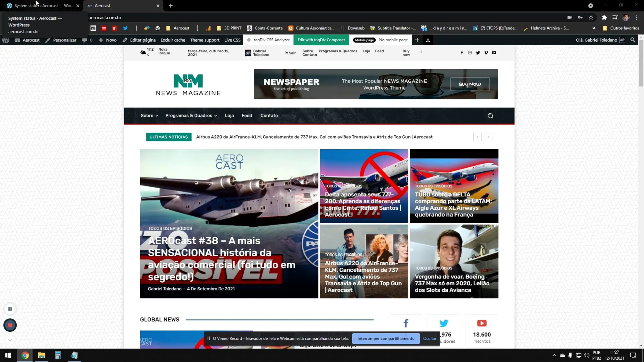Click the Sair link in top bar

[x=290, y=53]
